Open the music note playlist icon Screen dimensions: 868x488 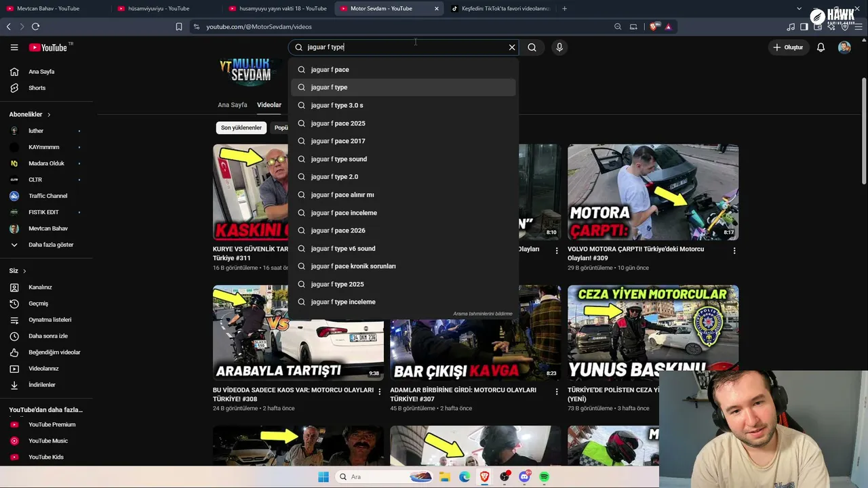[791, 26]
